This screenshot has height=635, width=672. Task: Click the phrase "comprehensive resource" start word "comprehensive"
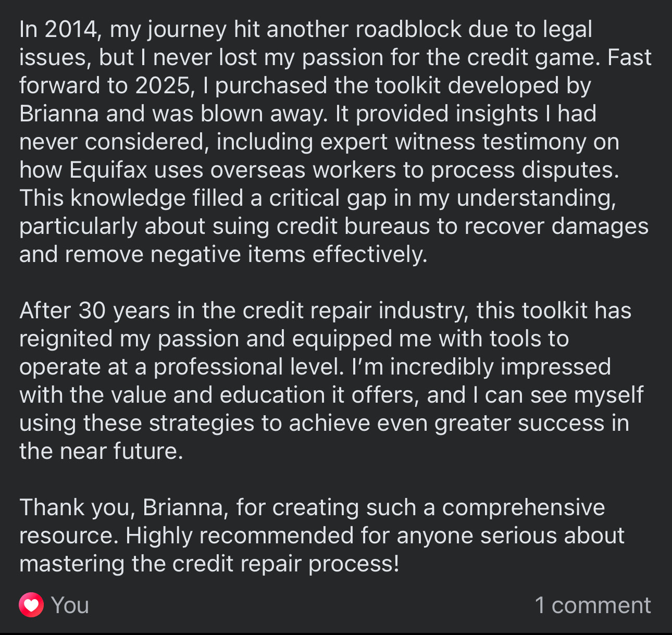[523, 507]
